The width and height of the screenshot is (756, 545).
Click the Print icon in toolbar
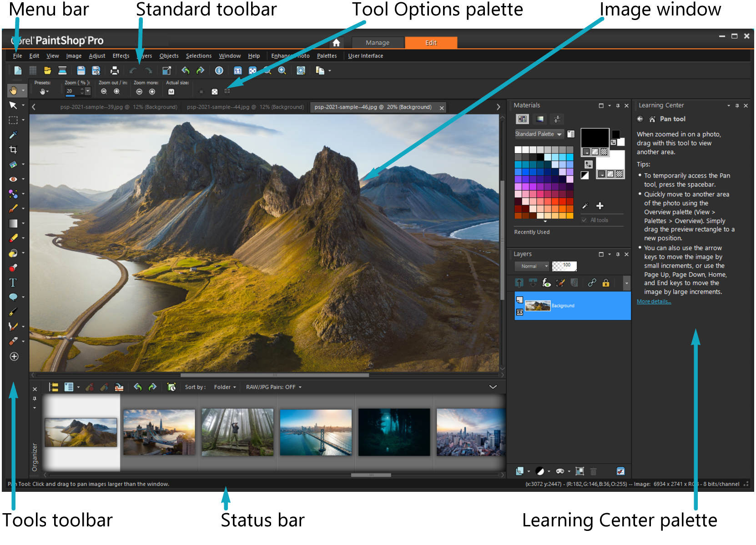coord(115,70)
